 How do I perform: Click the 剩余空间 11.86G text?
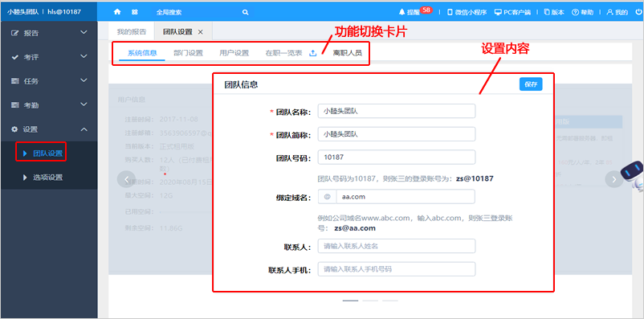[x=153, y=227]
